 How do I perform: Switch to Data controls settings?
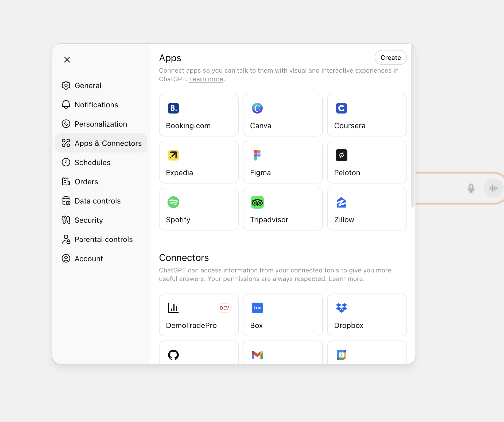pyautogui.click(x=98, y=201)
